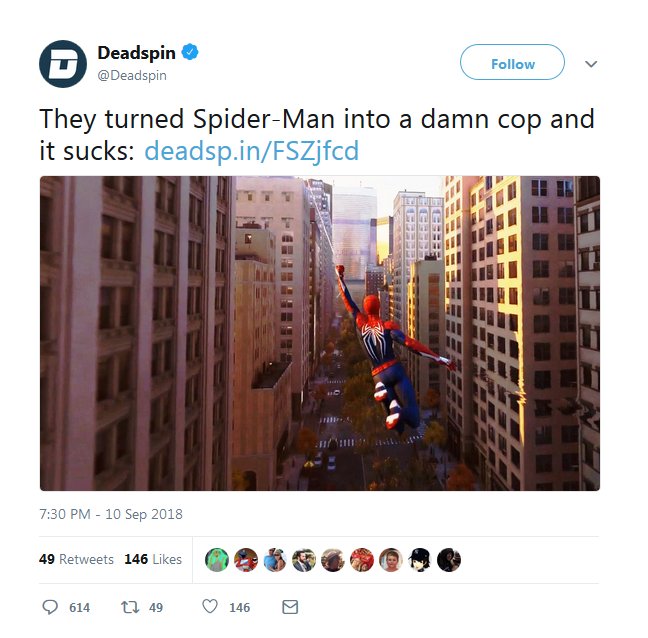Click the Deadspin display name
The height and width of the screenshot is (638, 648).
[136, 53]
